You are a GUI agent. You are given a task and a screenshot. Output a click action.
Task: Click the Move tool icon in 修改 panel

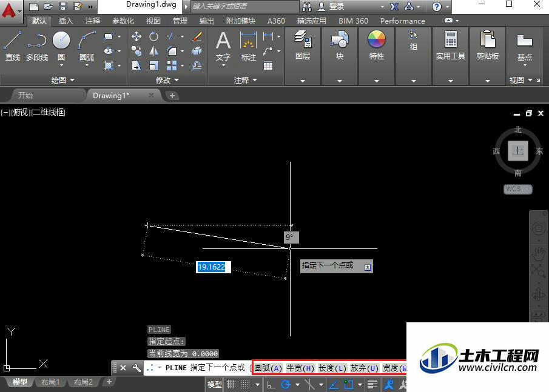click(136, 36)
